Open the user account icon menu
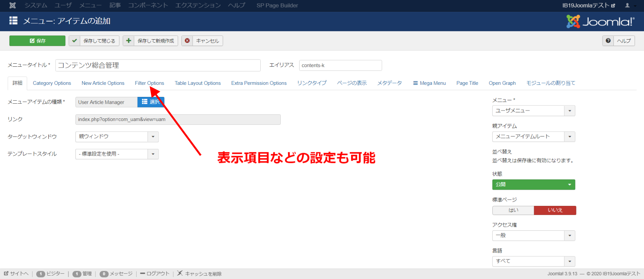 [627, 5]
